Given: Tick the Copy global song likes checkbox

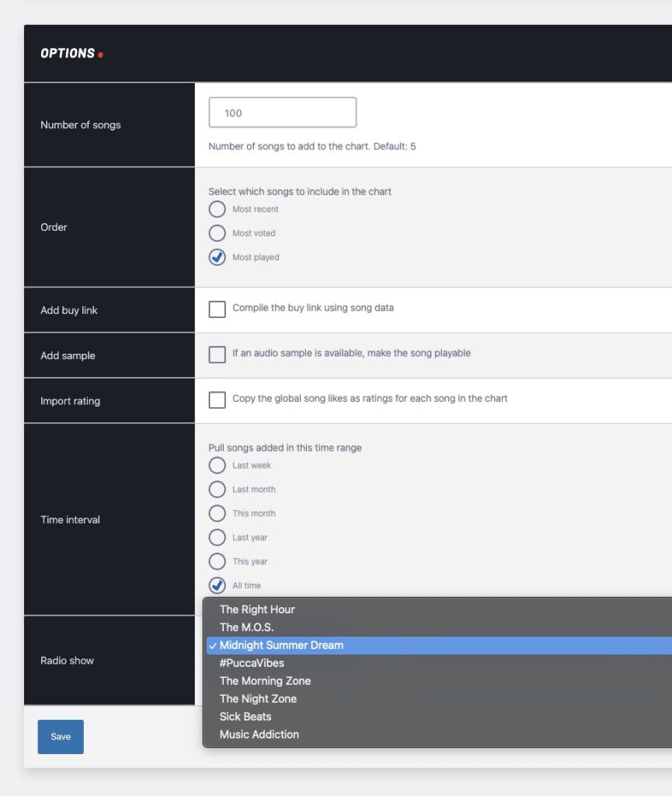Looking at the screenshot, I should click(x=218, y=400).
